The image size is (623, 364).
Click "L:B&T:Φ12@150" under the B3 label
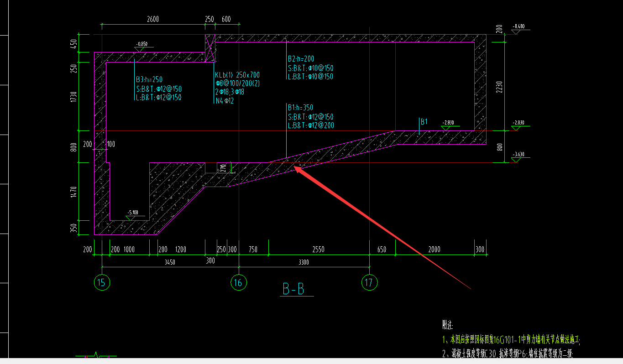[158, 97]
